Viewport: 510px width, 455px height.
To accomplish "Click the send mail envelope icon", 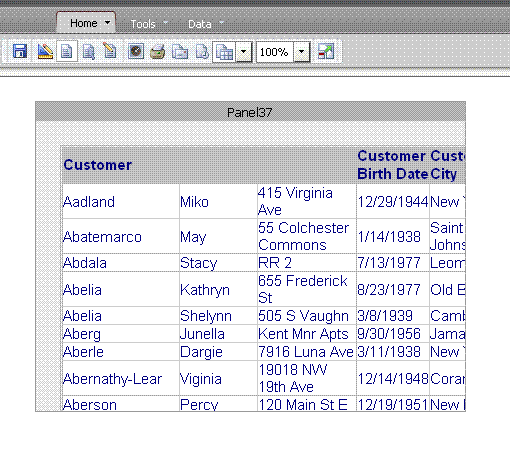I will point(180,52).
